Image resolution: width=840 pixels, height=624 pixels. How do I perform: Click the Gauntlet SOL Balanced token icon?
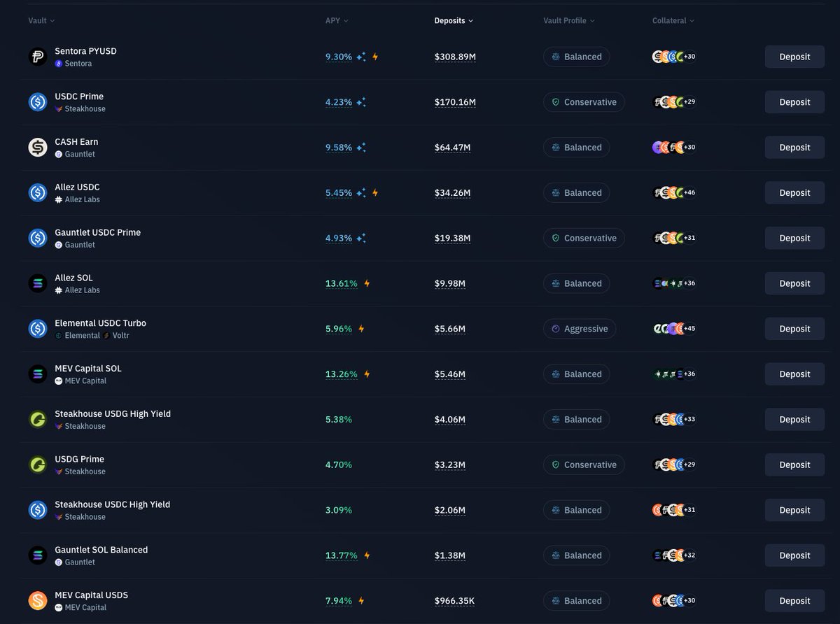pos(38,555)
